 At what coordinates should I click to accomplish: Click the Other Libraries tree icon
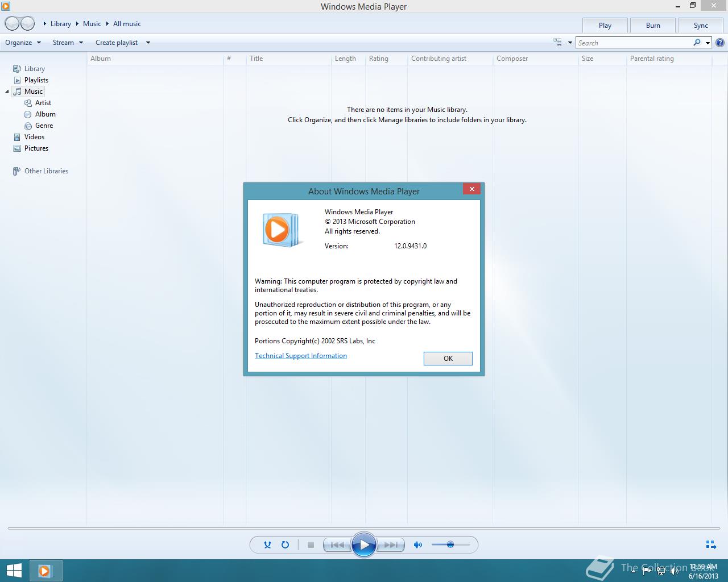pyautogui.click(x=17, y=171)
